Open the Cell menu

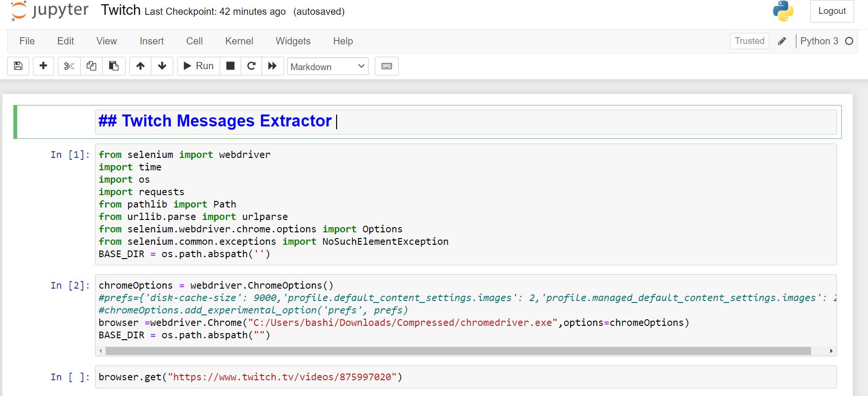pos(194,41)
